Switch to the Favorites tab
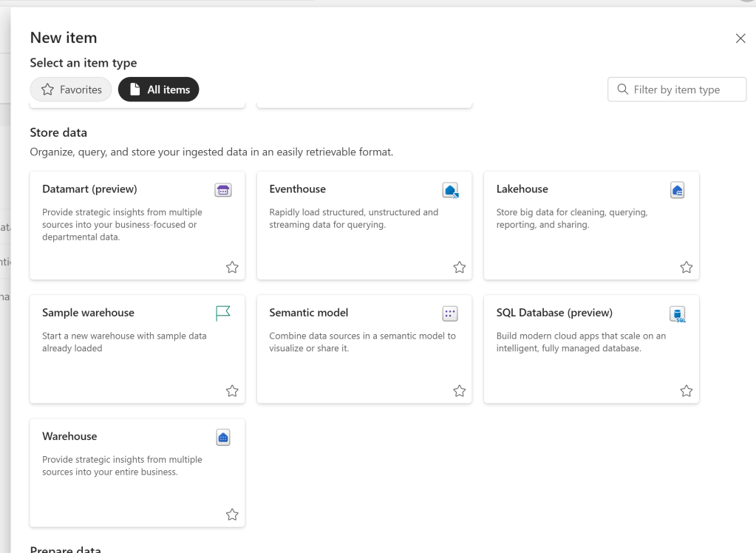Viewport: 756px width, 553px height. click(71, 89)
